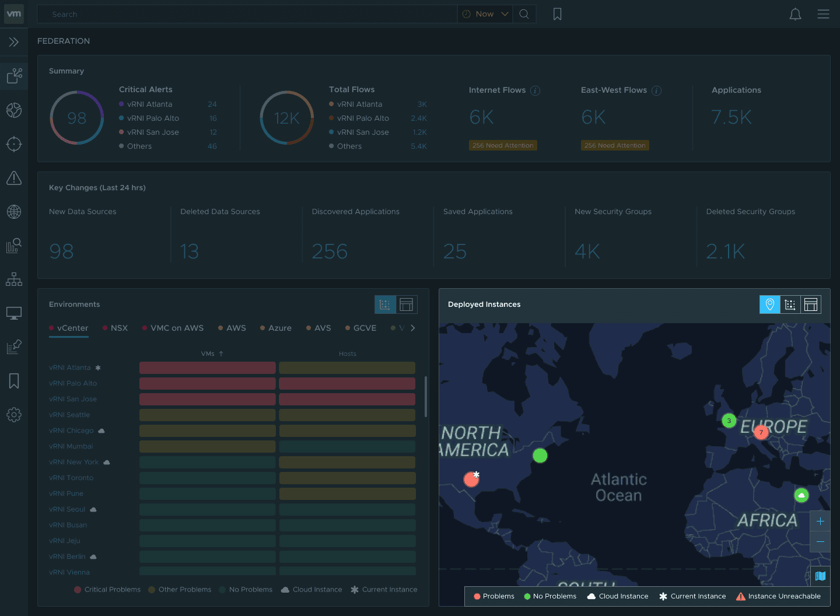Switch Deployed Instances to grid view

click(x=790, y=304)
